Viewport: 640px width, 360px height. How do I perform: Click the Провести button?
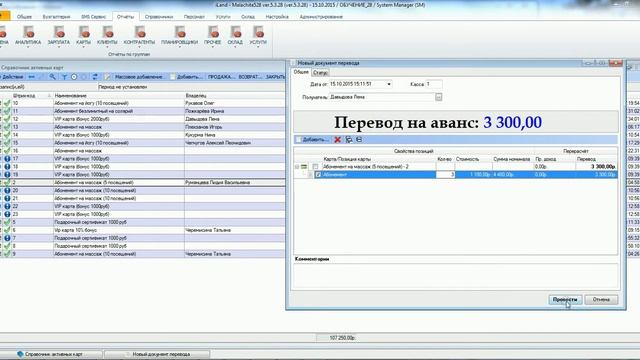coord(565,300)
